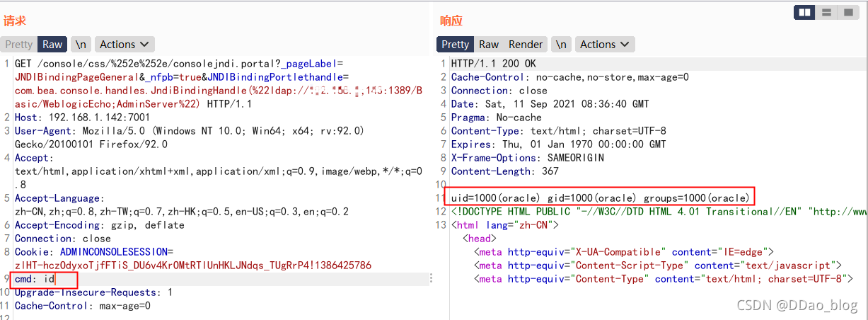This screenshot has height=320, width=868.
Task: Select Pretty tab in request panel
Action: (19, 44)
